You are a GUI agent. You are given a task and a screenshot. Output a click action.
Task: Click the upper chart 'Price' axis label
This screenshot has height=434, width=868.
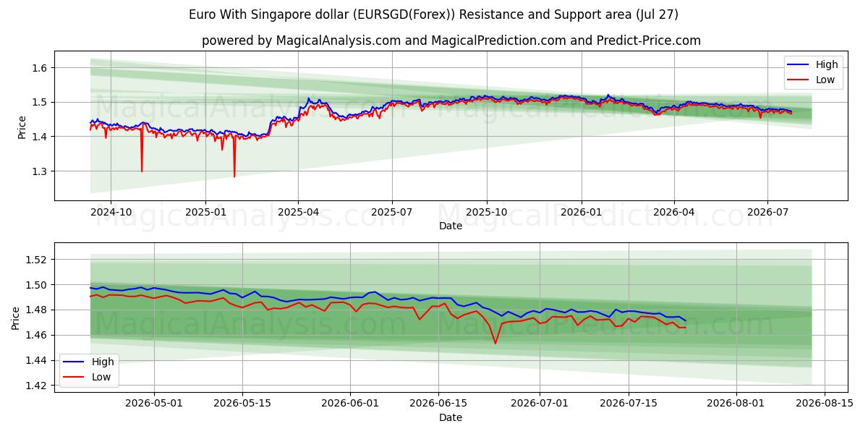[x=22, y=127]
